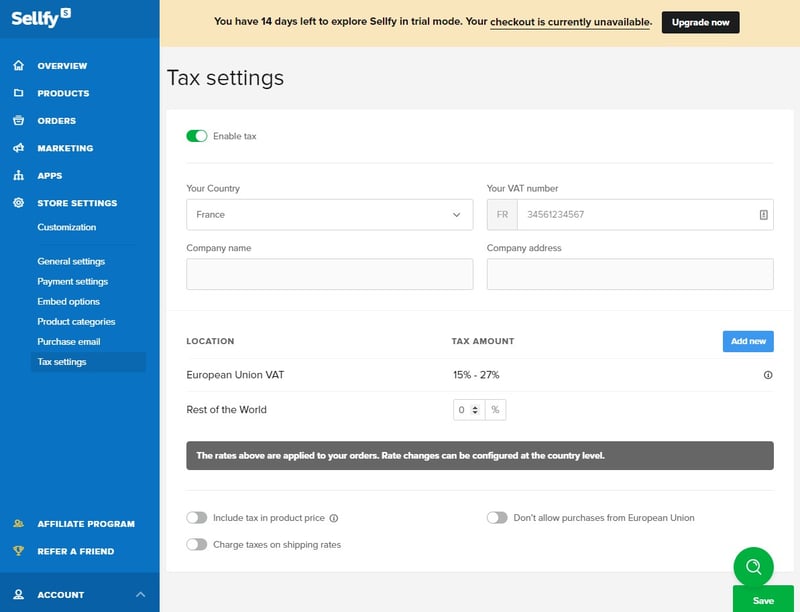This screenshot has width=800, height=612.
Task: Go to Product categories menu item
Action: coord(76,322)
